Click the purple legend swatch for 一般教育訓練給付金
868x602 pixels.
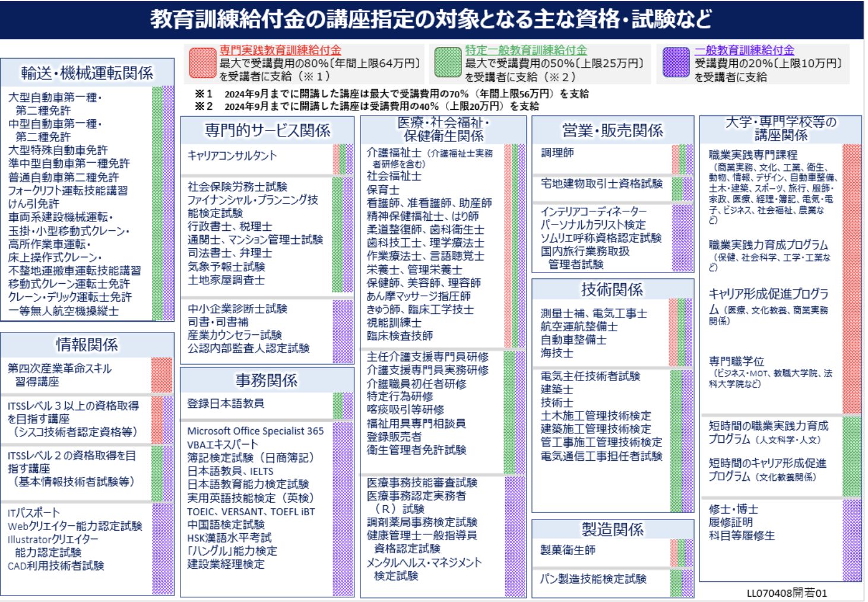[x=676, y=63]
